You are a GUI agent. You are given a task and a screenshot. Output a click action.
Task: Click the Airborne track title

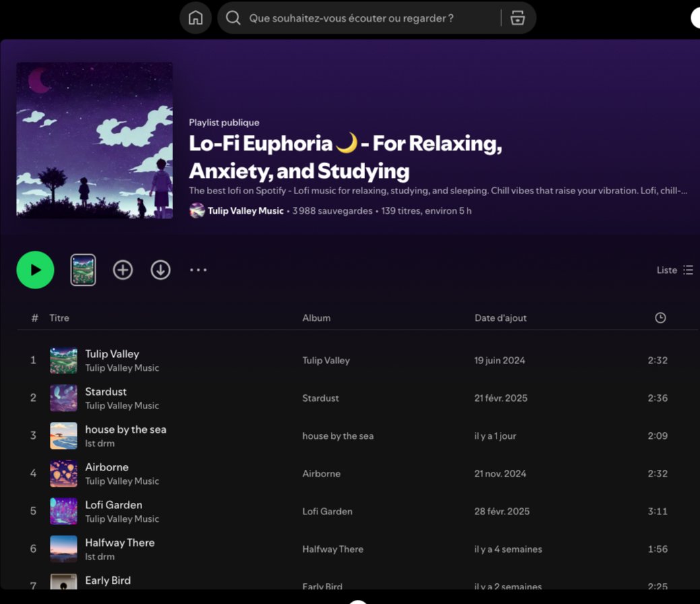(106, 467)
